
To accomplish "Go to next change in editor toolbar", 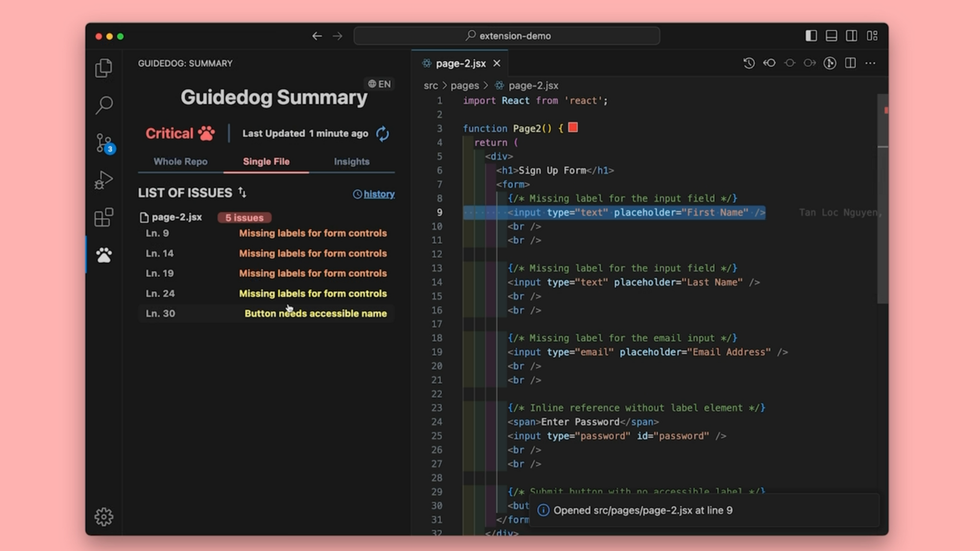I will [809, 63].
